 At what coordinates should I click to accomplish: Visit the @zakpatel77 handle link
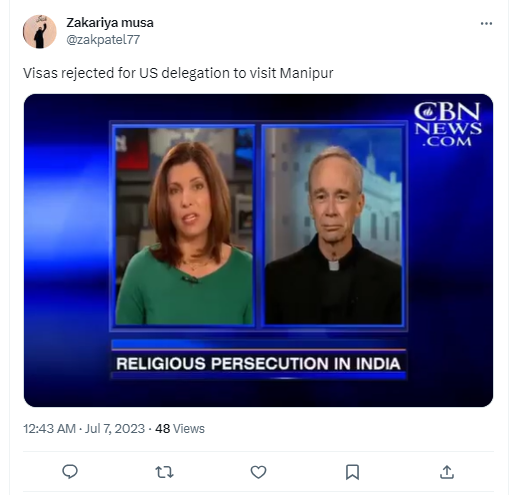coord(103,40)
